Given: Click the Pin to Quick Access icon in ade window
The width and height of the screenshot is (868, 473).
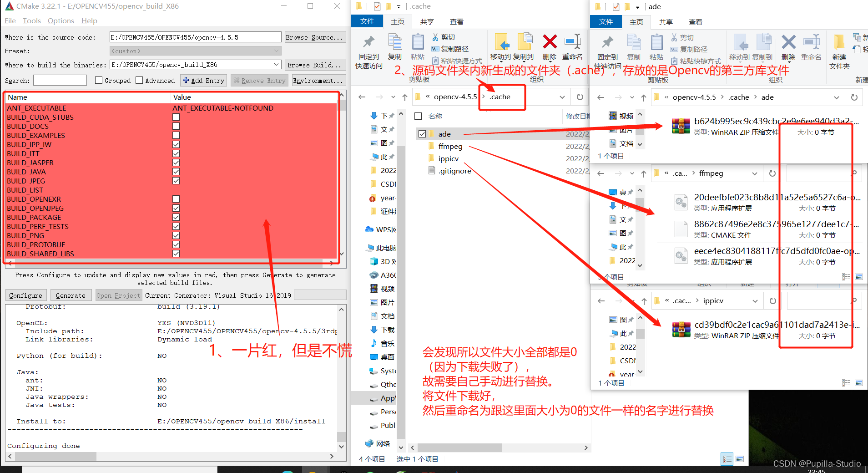Looking at the screenshot, I should coord(607,43).
